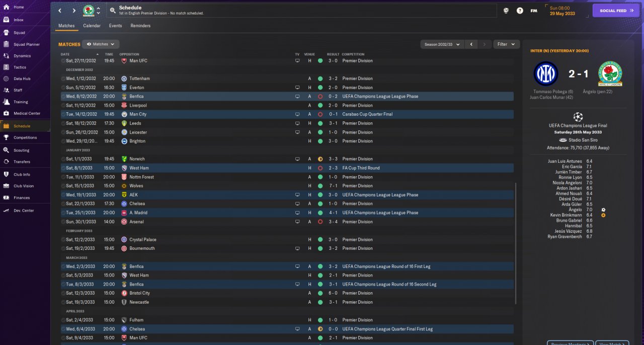Click the Tottenham badge in the fixtures list
This screenshot has height=345, width=644.
coord(124,79)
